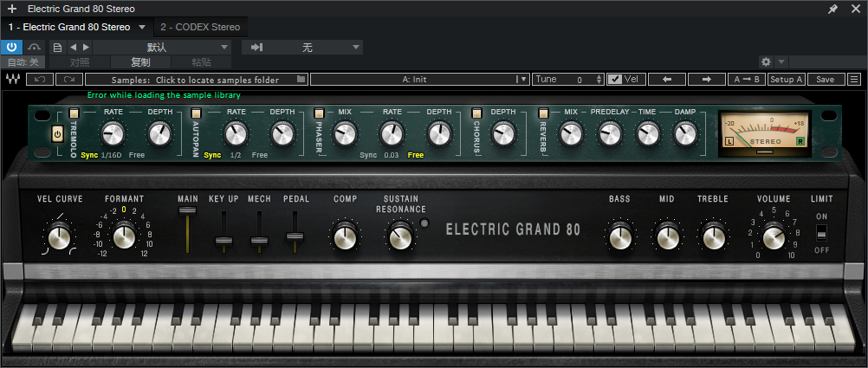Click the Waves undo button

(40, 79)
